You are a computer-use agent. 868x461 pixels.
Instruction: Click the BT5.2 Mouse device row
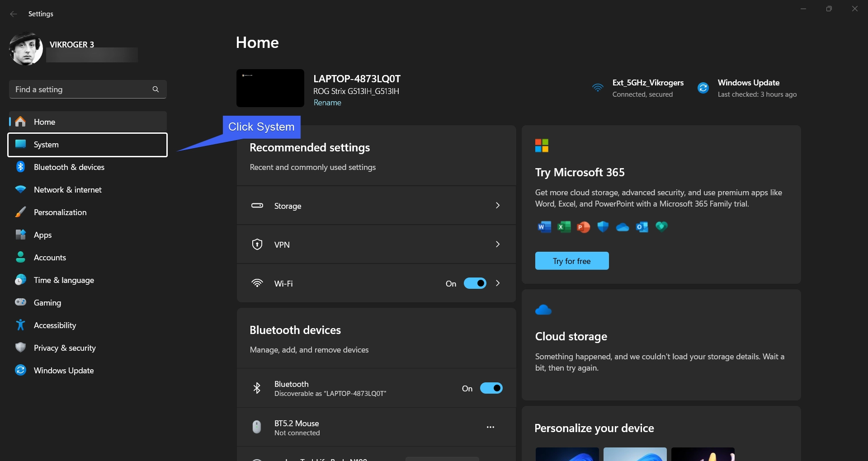click(376, 427)
